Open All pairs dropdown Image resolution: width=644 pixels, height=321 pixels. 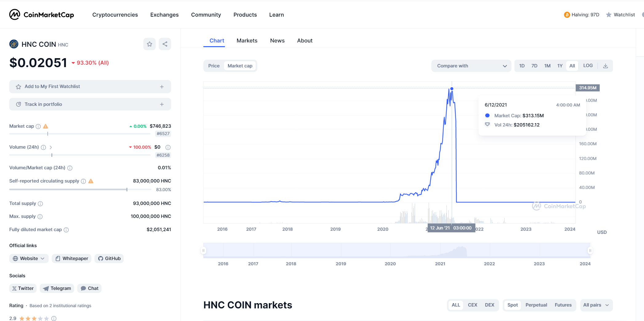click(x=596, y=305)
